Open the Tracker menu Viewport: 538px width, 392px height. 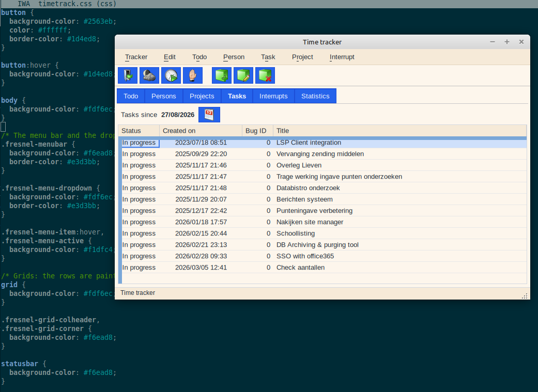point(136,57)
